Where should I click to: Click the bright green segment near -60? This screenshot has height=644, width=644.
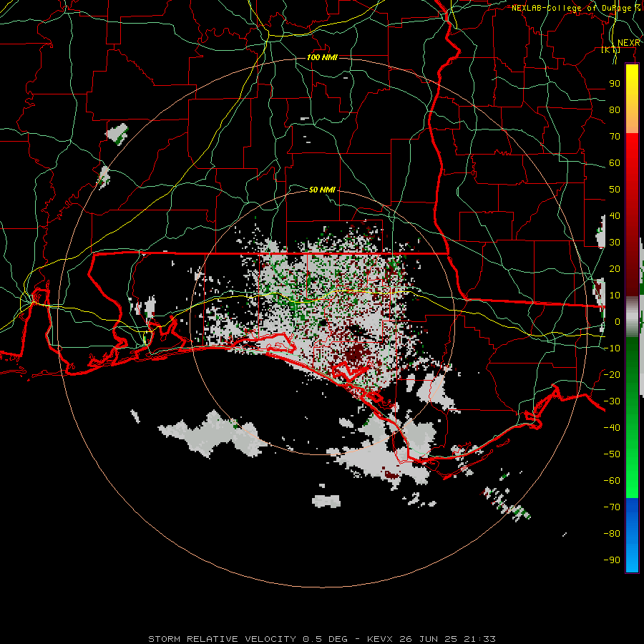[x=632, y=481]
